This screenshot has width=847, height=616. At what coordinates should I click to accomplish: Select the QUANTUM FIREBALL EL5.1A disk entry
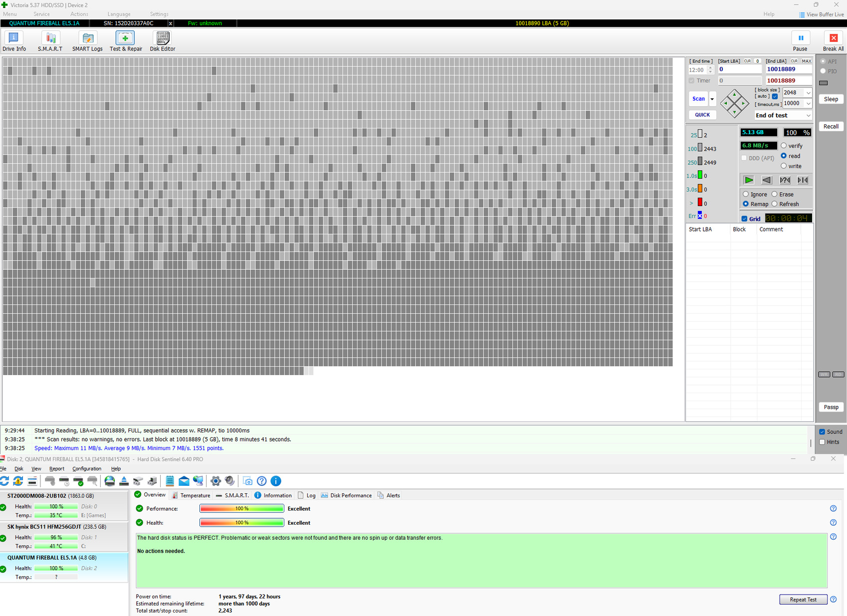(64, 567)
